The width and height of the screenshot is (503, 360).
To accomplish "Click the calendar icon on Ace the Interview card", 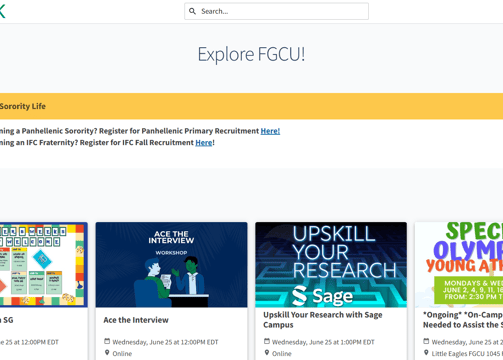I will point(107,341).
